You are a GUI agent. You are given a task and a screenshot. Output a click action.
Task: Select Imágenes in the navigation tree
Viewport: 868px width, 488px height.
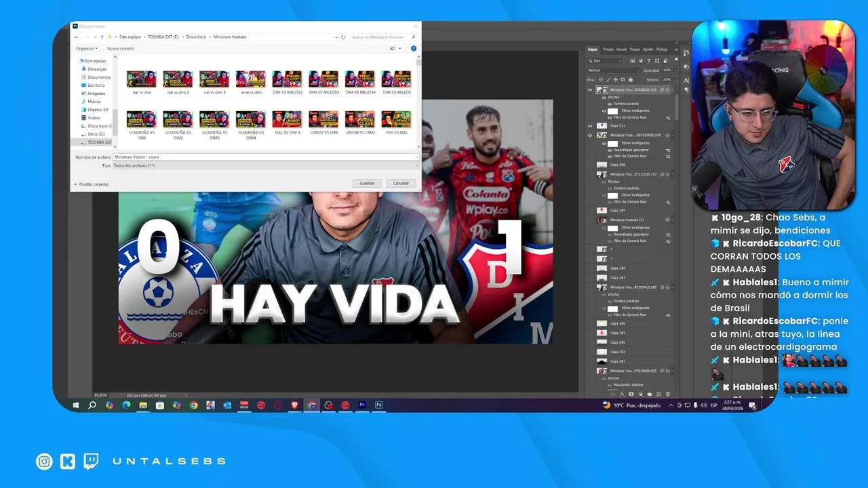coord(96,94)
